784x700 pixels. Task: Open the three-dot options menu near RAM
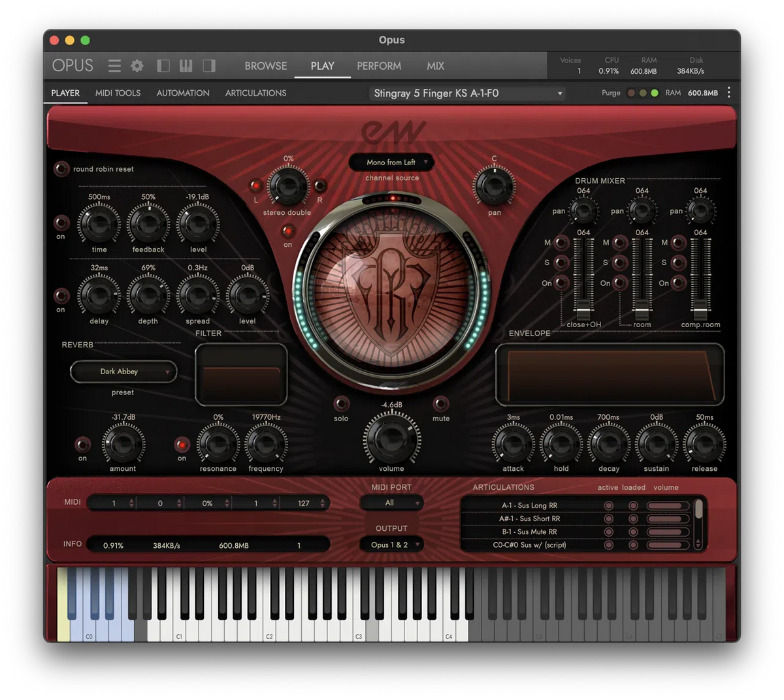(729, 93)
